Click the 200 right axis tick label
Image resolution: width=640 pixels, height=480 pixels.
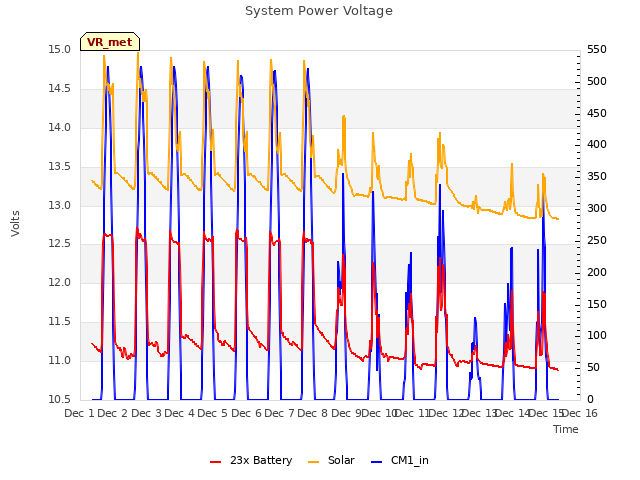[597, 272]
